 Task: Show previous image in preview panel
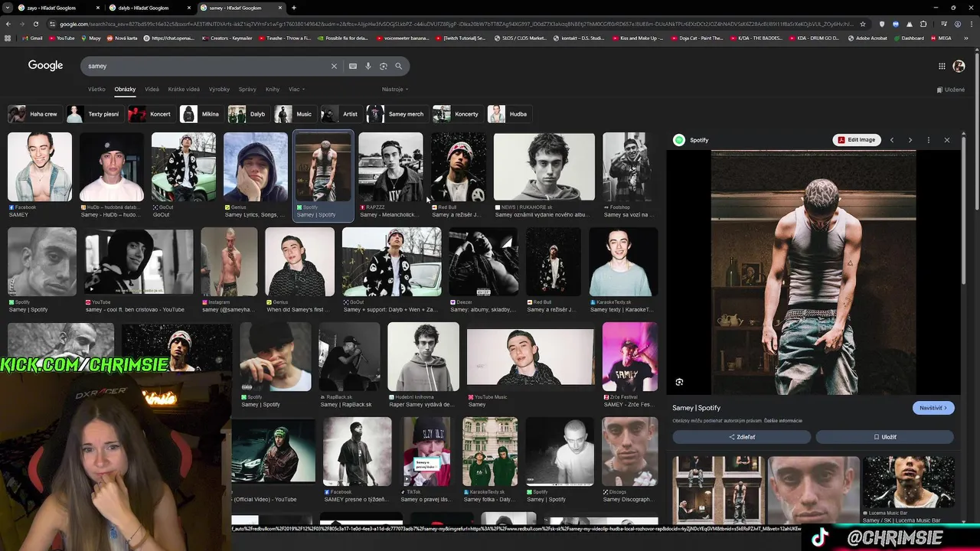point(891,140)
